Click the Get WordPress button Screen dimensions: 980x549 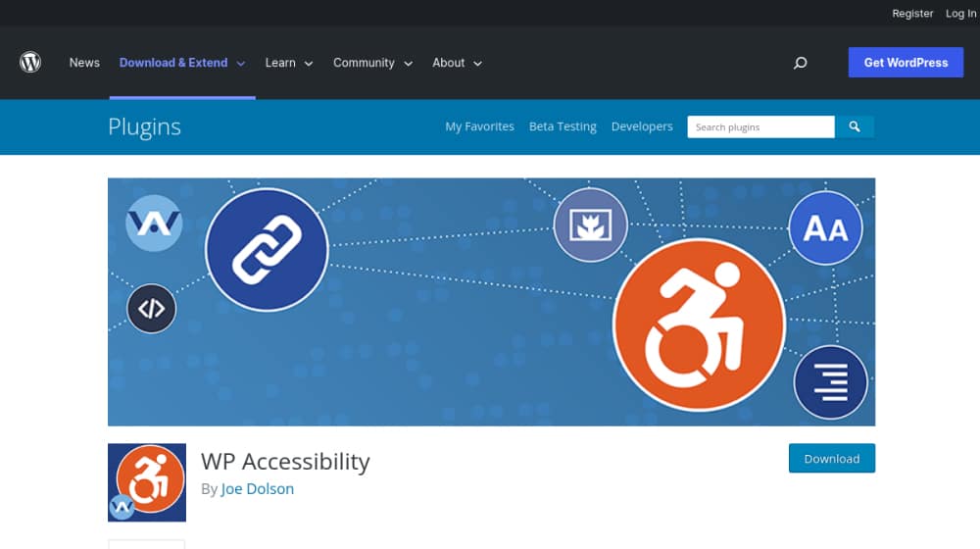[906, 63]
